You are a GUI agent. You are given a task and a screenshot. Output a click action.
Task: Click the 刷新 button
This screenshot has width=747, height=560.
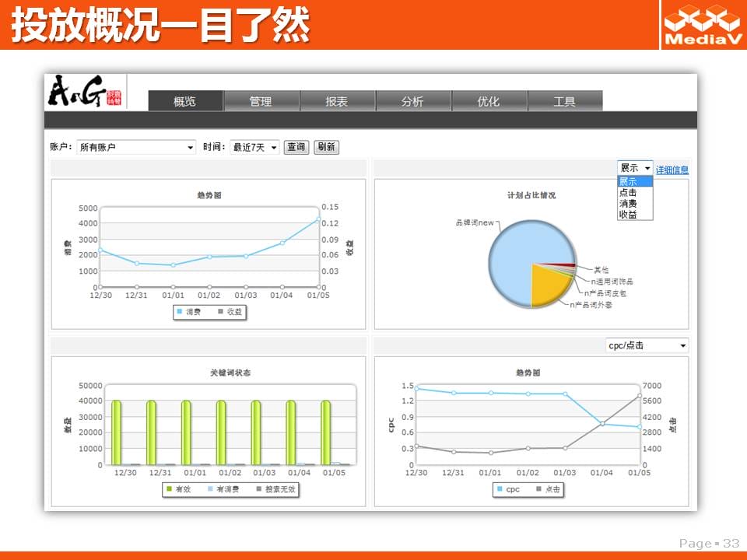click(326, 147)
